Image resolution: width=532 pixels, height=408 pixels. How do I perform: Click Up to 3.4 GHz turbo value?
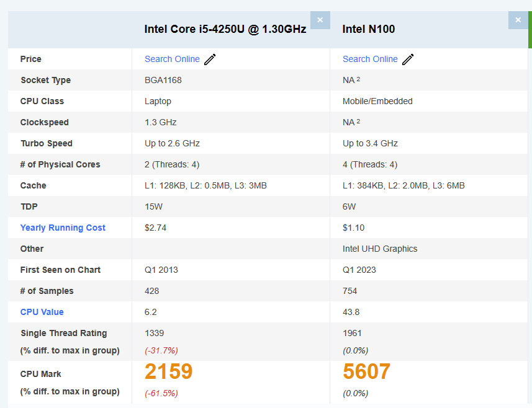point(370,143)
